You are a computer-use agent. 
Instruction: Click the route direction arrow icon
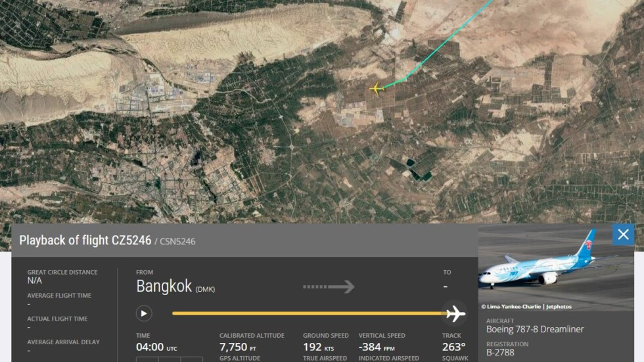pyautogui.click(x=329, y=286)
